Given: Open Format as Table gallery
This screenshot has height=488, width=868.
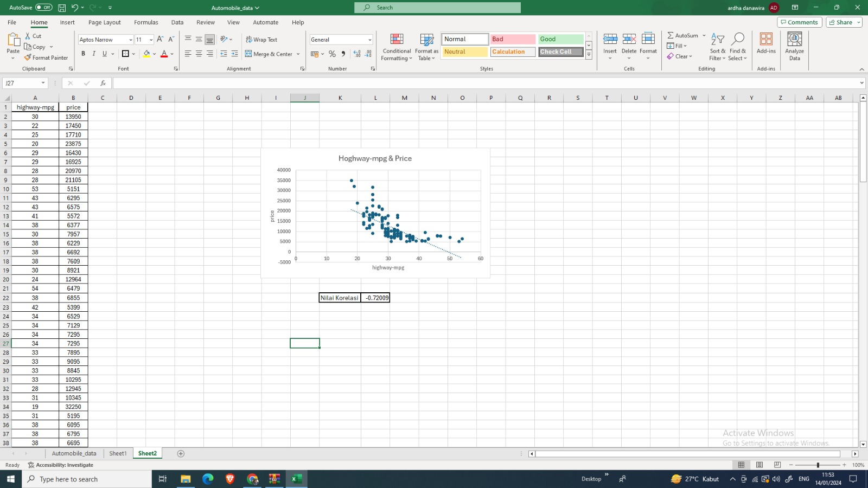Looking at the screenshot, I should (x=426, y=47).
